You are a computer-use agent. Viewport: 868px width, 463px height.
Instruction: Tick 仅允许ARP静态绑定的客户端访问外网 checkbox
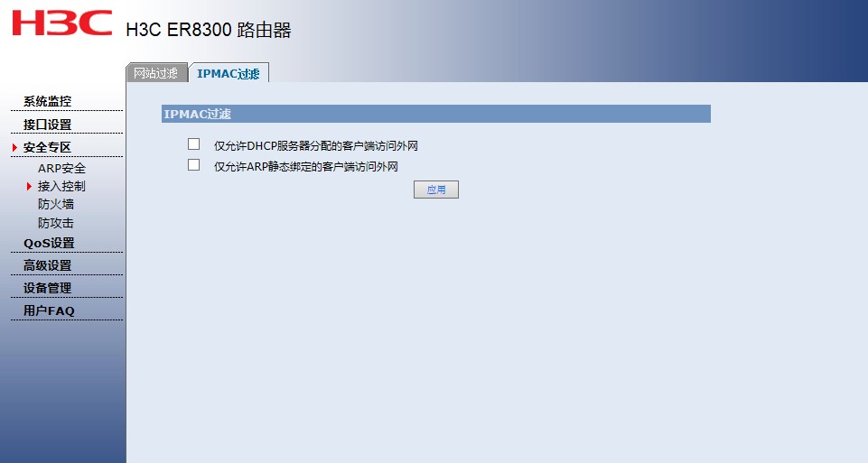tap(194, 165)
